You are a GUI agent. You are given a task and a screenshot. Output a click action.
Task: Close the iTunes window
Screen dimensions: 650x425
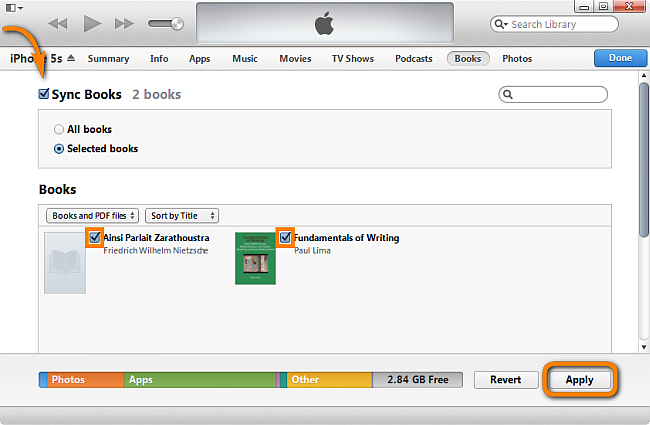point(629,6)
